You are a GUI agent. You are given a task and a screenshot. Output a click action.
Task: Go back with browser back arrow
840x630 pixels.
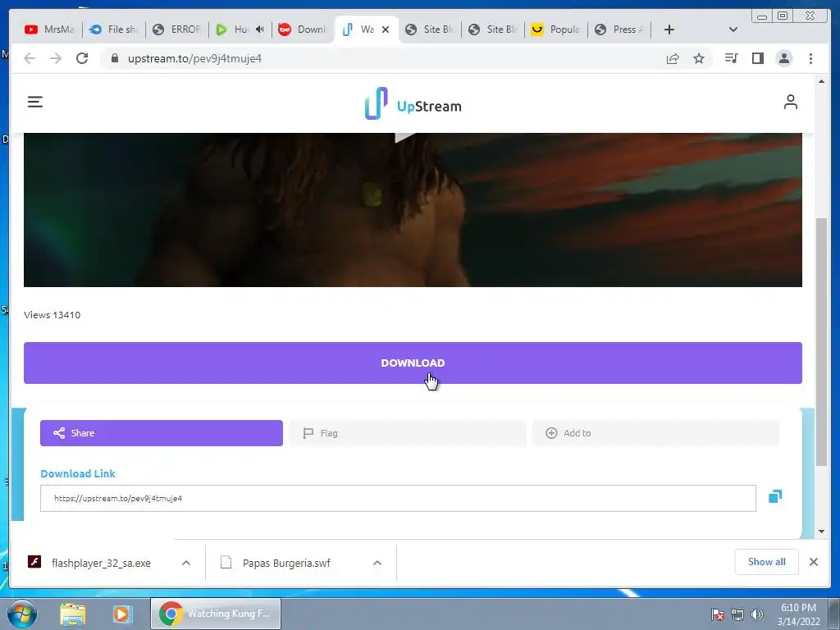30,58
